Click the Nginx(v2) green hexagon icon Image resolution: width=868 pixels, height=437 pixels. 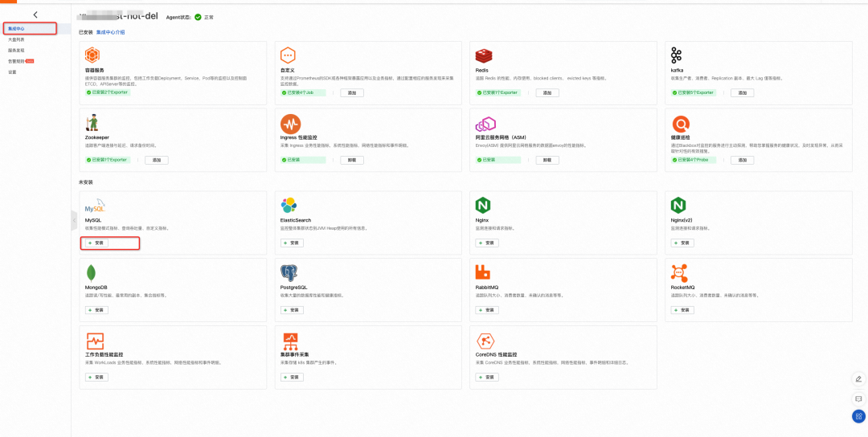click(678, 206)
